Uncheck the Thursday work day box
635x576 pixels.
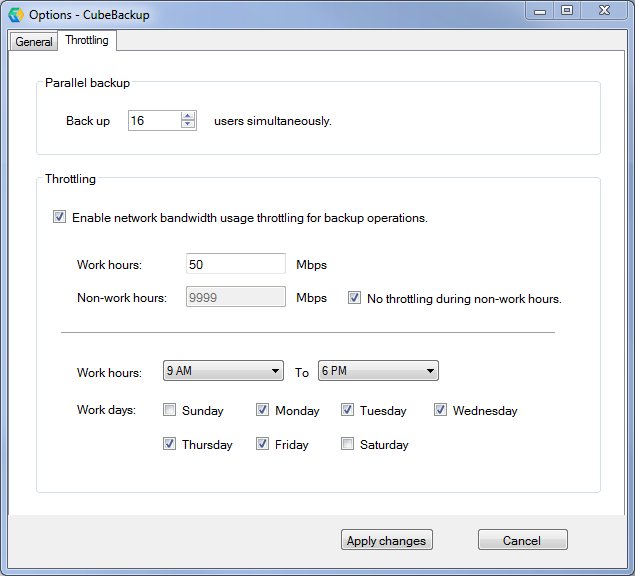(x=169, y=444)
